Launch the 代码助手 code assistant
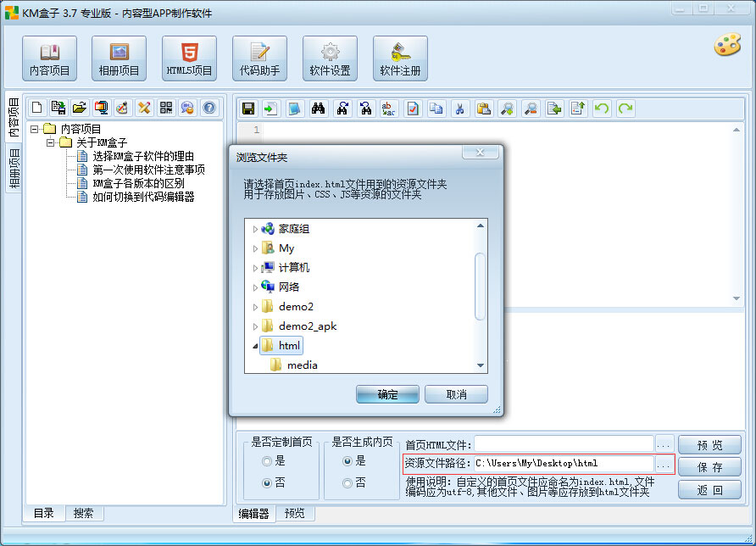The image size is (756, 546). (260, 58)
